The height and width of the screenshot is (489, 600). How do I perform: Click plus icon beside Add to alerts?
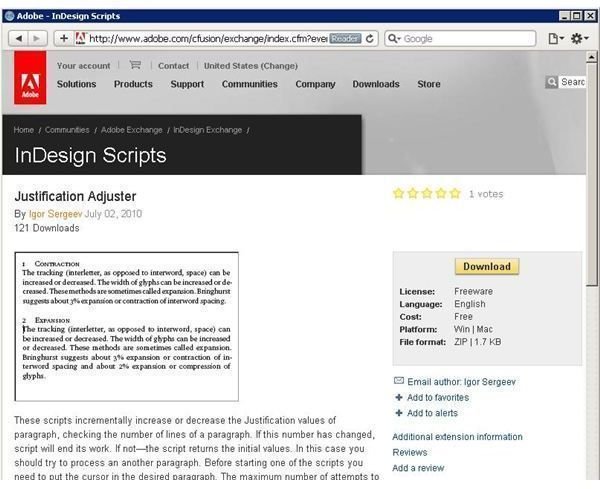coord(399,413)
